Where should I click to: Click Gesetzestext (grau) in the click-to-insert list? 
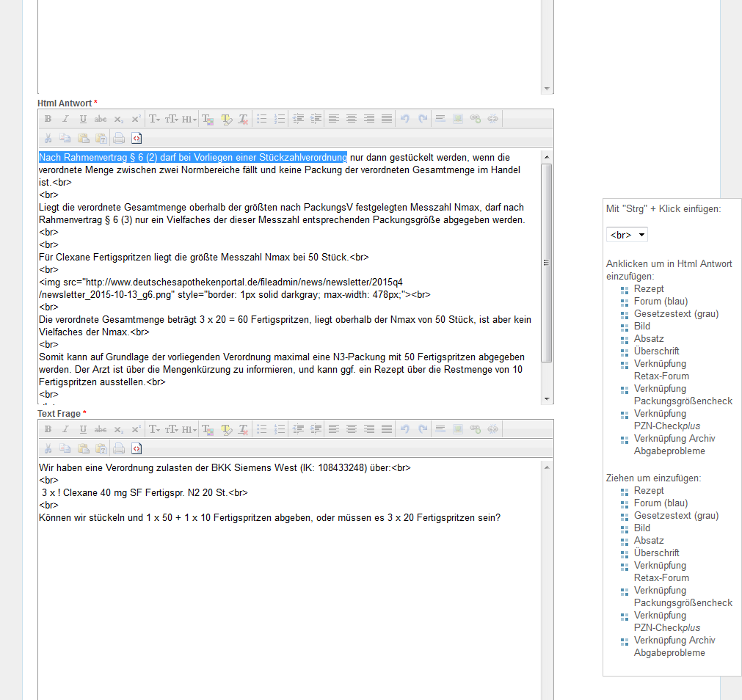[x=676, y=314]
